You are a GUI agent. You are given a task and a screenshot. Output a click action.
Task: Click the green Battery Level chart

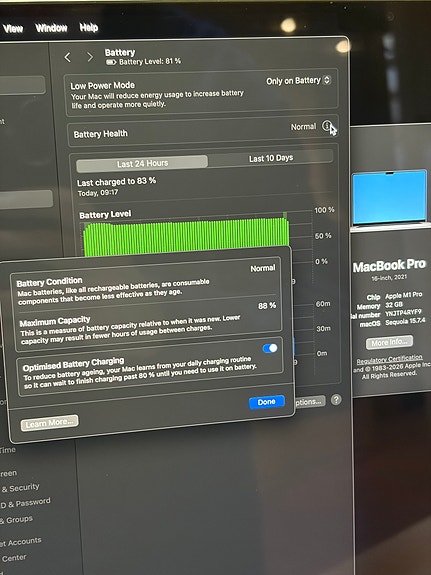click(x=186, y=237)
